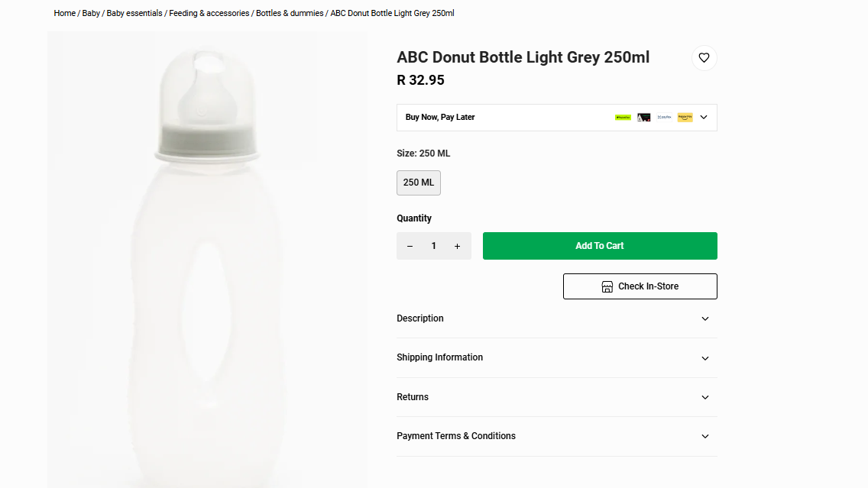Expand the Buy Now, Pay Later dropdown
Image resolution: width=868 pixels, height=488 pixels.
704,118
